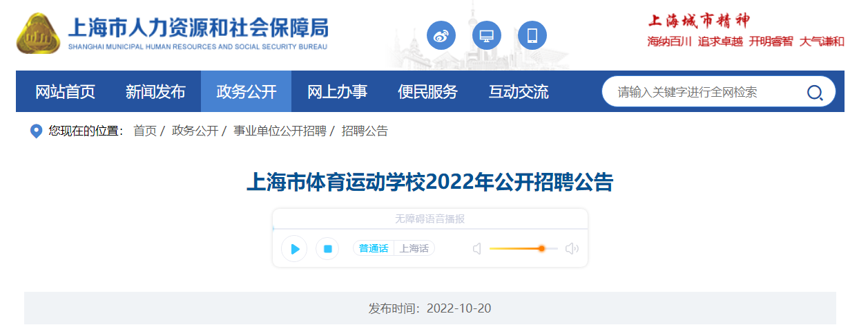
Task: Open the 政务公开 menu
Action: [x=246, y=91]
